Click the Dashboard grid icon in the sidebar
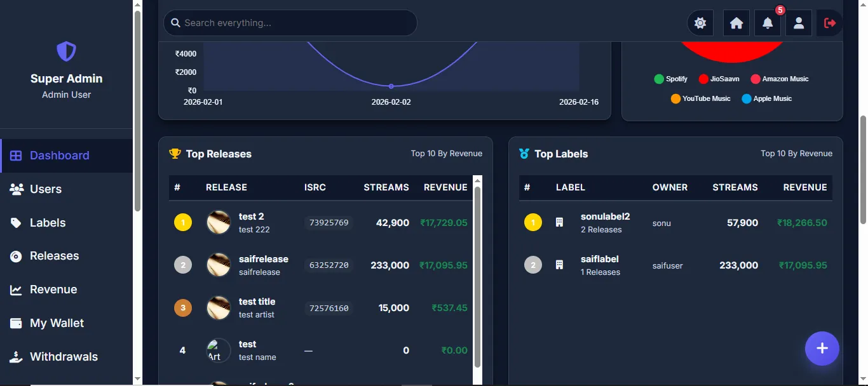This screenshot has height=386, width=868. [16, 156]
